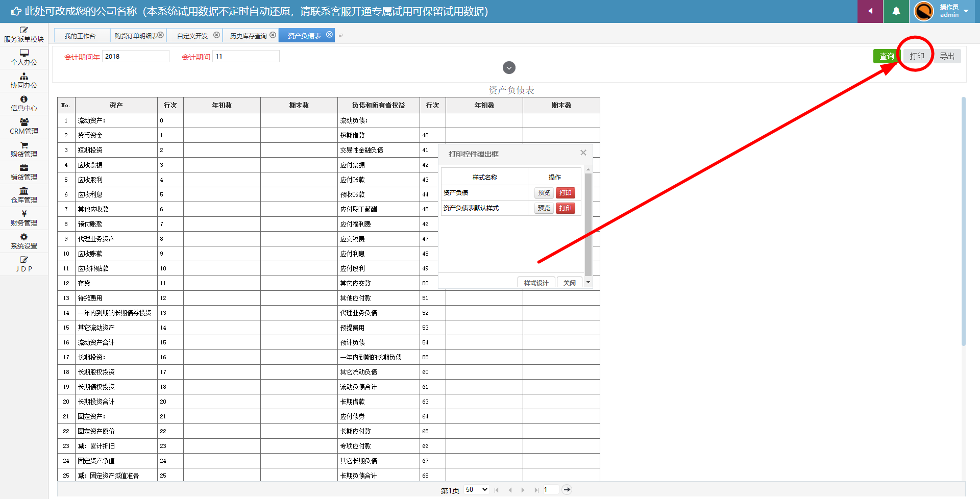Switch to 购货订单明细表 tab

coord(136,36)
